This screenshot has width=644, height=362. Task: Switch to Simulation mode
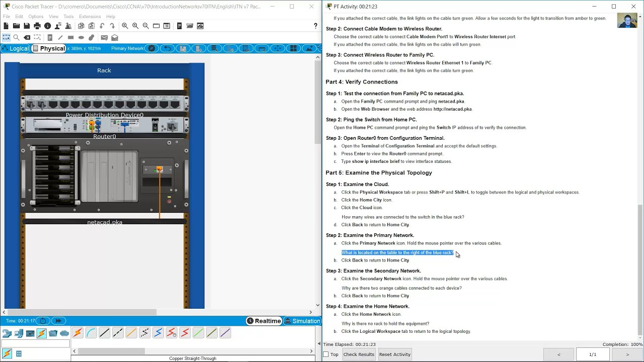tap(302, 321)
